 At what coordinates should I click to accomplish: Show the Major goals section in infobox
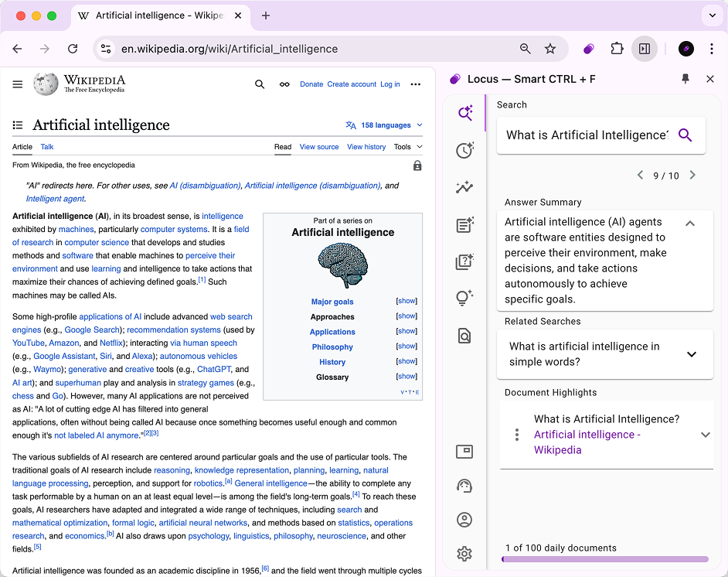point(407,302)
